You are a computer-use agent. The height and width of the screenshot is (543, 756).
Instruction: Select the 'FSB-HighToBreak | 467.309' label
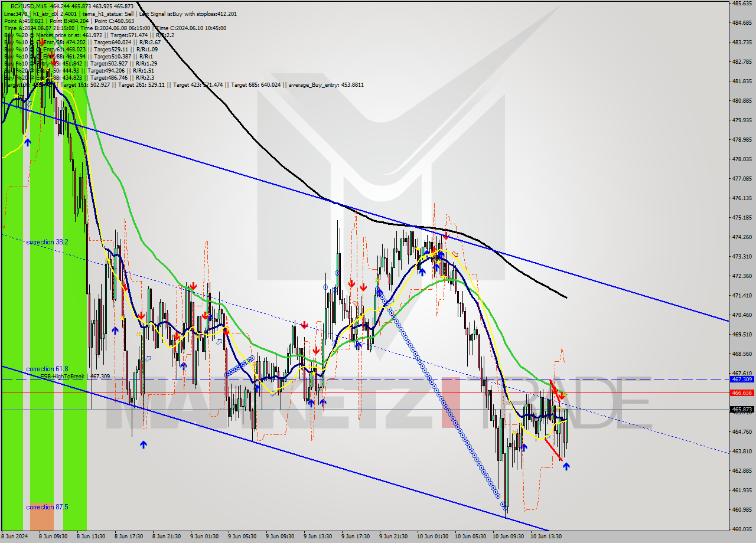point(74,376)
